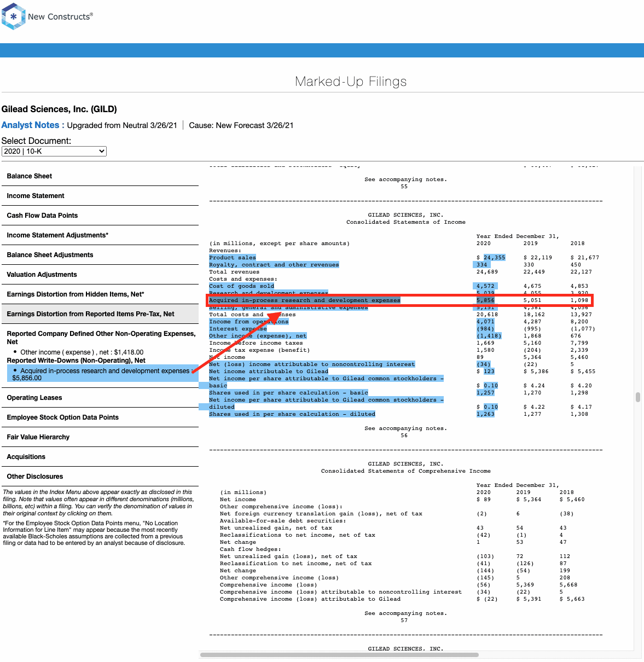Click Other income (expense), net : $1,418.00 data point
The height and width of the screenshot is (662, 644).
(82, 352)
